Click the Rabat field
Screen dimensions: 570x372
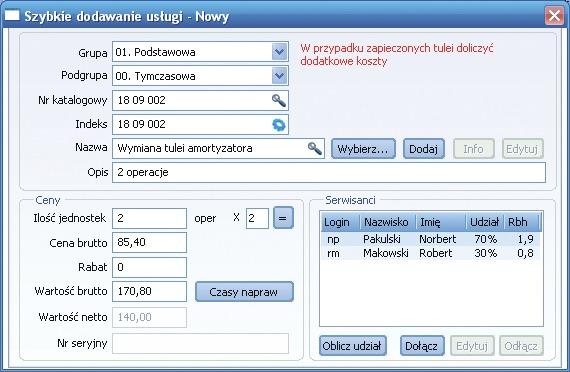click(149, 267)
